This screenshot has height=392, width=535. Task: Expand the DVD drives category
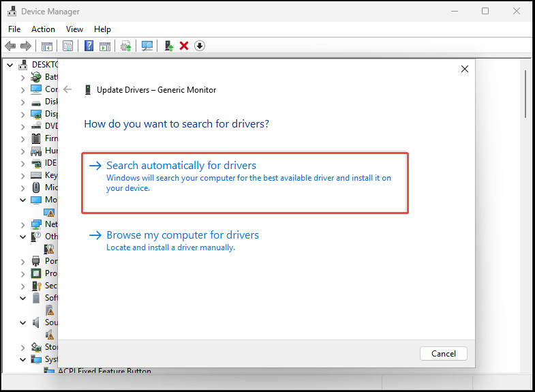click(x=22, y=127)
